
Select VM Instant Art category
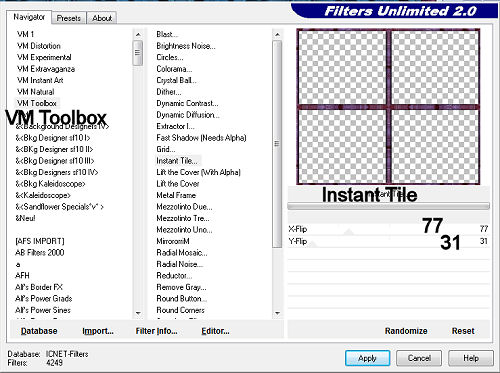(40, 80)
